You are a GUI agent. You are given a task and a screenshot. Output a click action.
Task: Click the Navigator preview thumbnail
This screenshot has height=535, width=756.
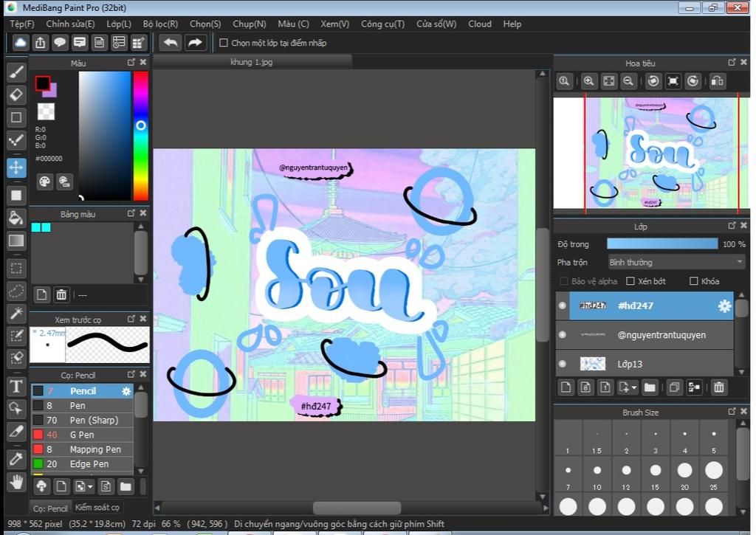pyautogui.click(x=651, y=153)
